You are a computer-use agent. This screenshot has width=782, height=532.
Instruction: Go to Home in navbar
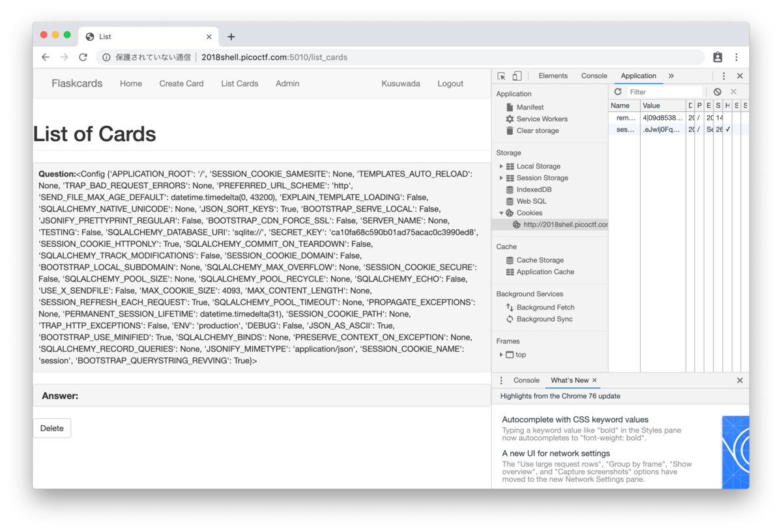pos(131,83)
